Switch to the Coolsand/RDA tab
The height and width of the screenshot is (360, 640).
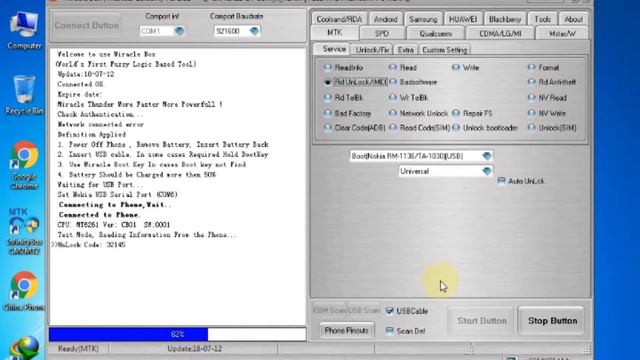coord(339,19)
